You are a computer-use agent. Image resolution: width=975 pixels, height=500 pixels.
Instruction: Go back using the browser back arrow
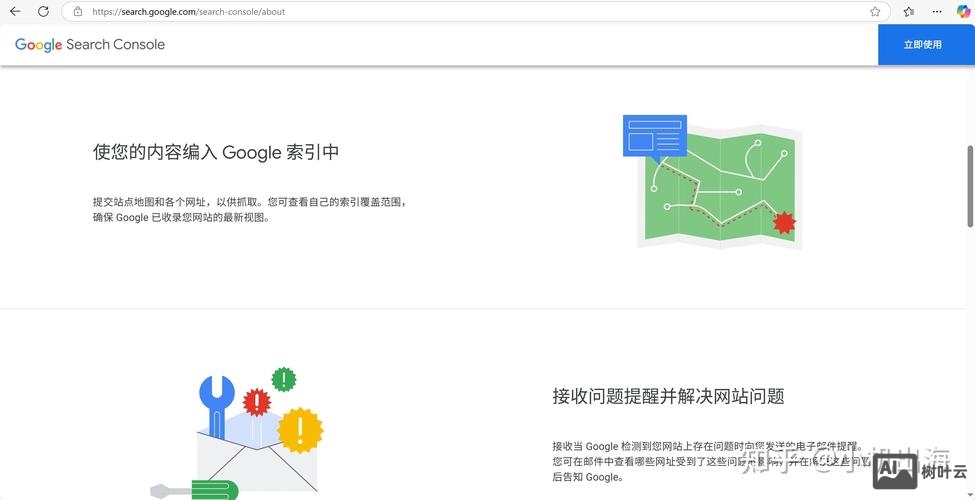point(15,11)
